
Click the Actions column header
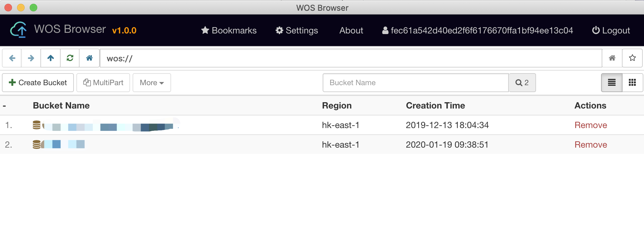pyautogui.click(x=590, y=106)
